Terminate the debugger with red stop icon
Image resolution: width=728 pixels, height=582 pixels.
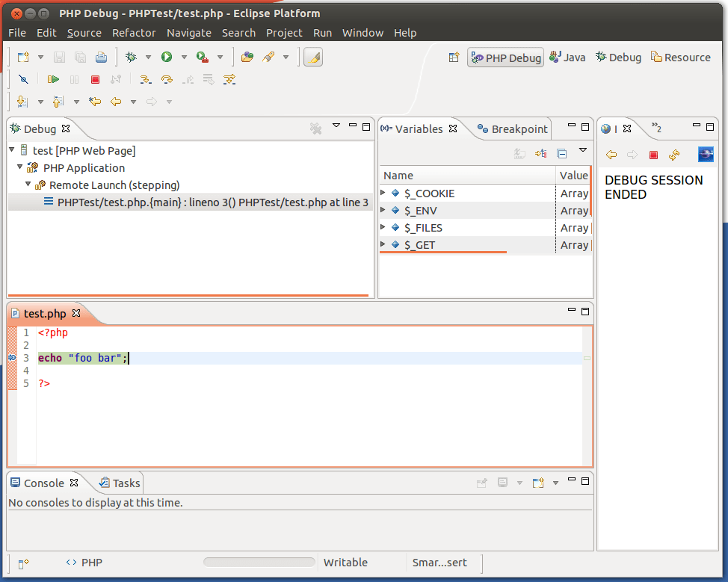coord(95,79)
